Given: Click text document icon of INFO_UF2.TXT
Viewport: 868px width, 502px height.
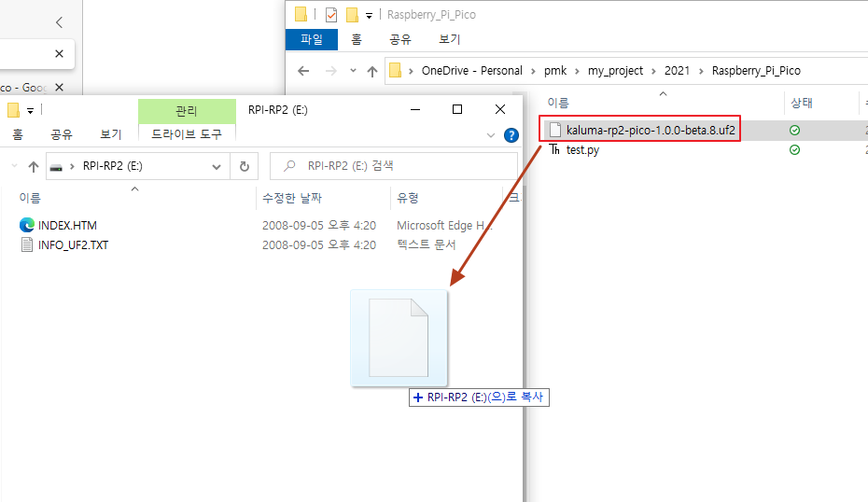Looking at the screenshot, I should (x=26, y=244).
